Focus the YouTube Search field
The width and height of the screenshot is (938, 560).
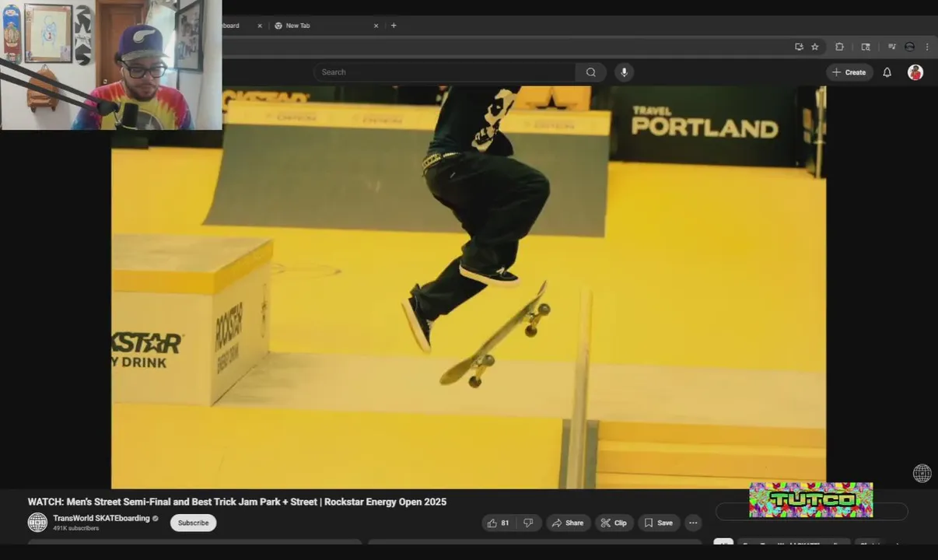tap(445, 72)
